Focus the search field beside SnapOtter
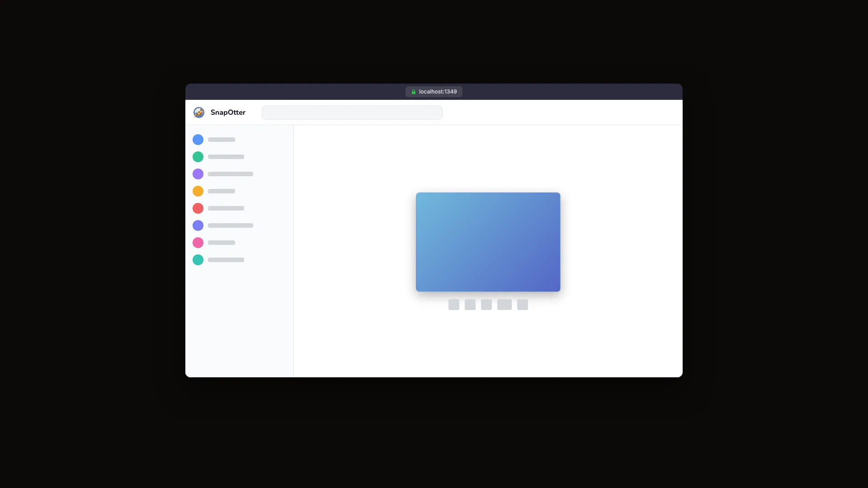Image resolution: width=868 pixels, height=488 pixels. click(352, 113)
